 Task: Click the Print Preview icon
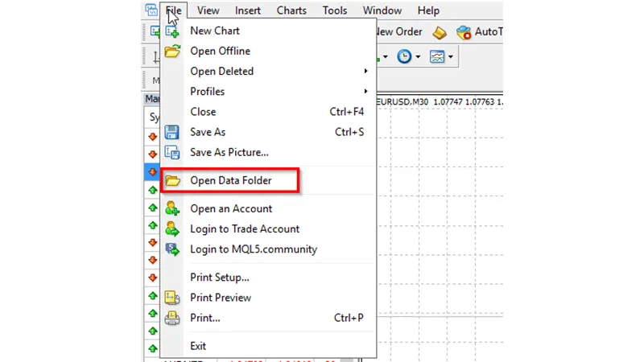172,298
